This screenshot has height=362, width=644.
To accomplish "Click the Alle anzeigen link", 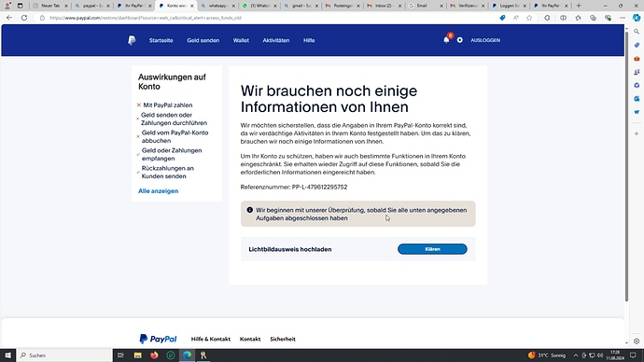I will (x=158, y=191).
